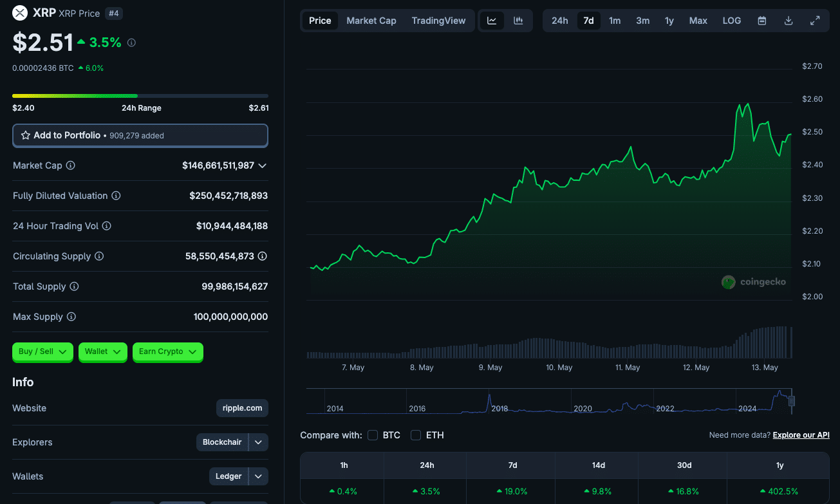Click the 2018 peak in history navigator

pyautogui.click(x=490, y=397)
